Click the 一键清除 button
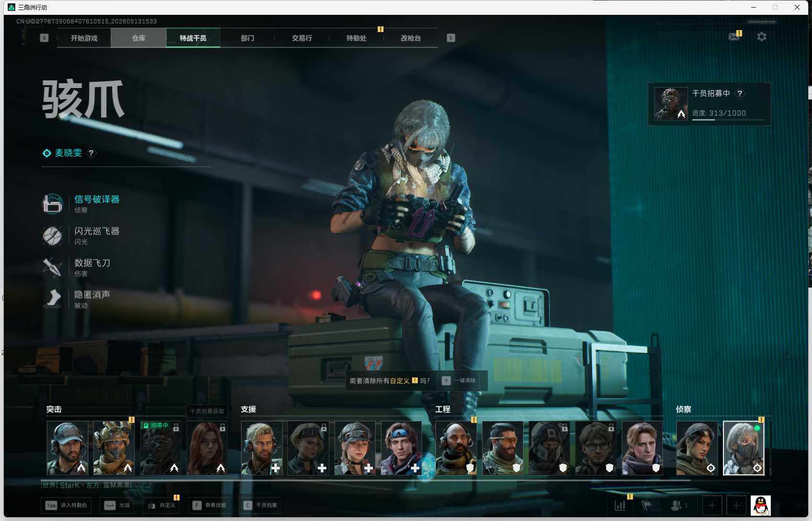 (x=459, y=380)
